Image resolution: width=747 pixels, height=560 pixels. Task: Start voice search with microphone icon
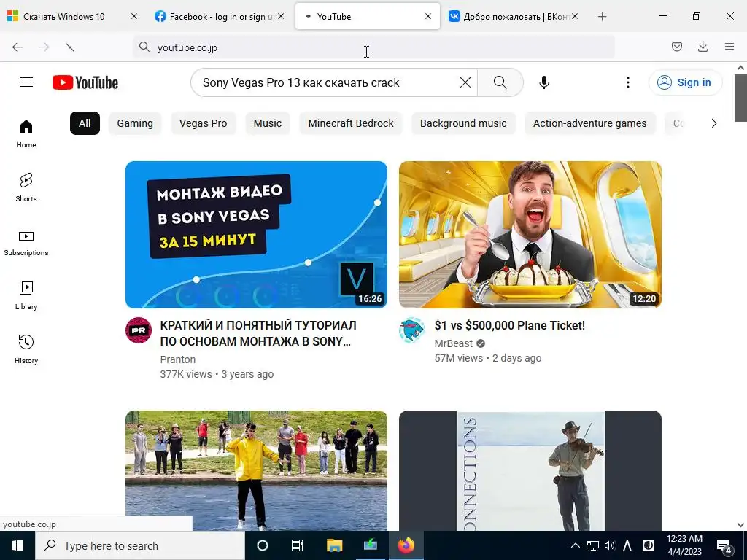click(x=544, y=82)
